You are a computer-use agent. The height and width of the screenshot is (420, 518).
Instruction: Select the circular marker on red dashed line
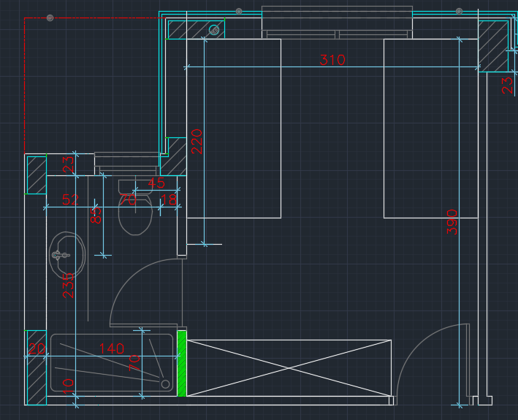(50, 18)
